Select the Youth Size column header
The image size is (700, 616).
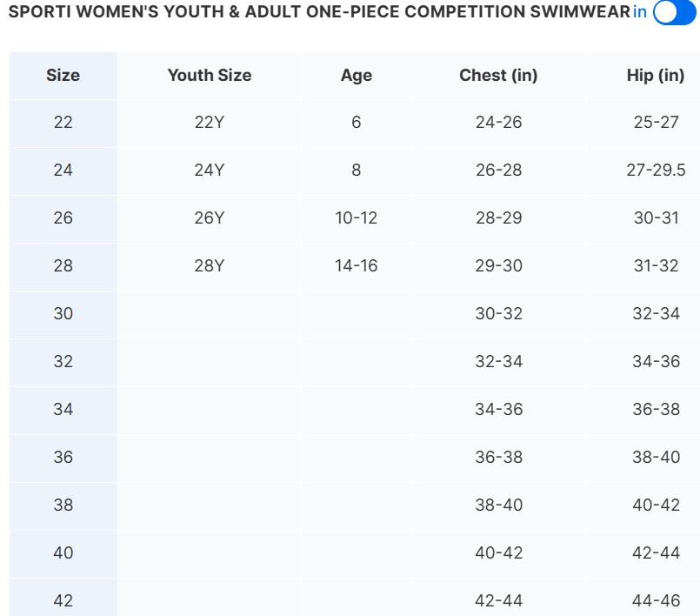pos(210,75)
